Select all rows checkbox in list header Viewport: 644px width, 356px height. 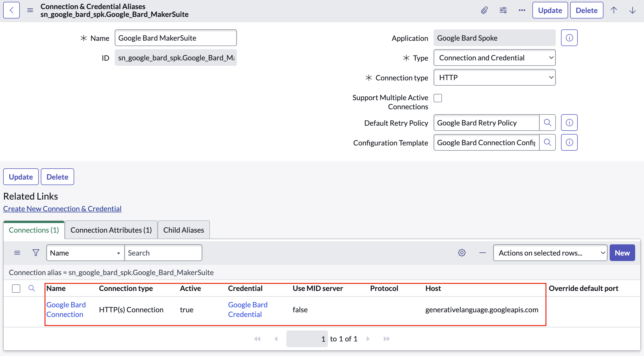pyautogui.click(x=16, y=289)
